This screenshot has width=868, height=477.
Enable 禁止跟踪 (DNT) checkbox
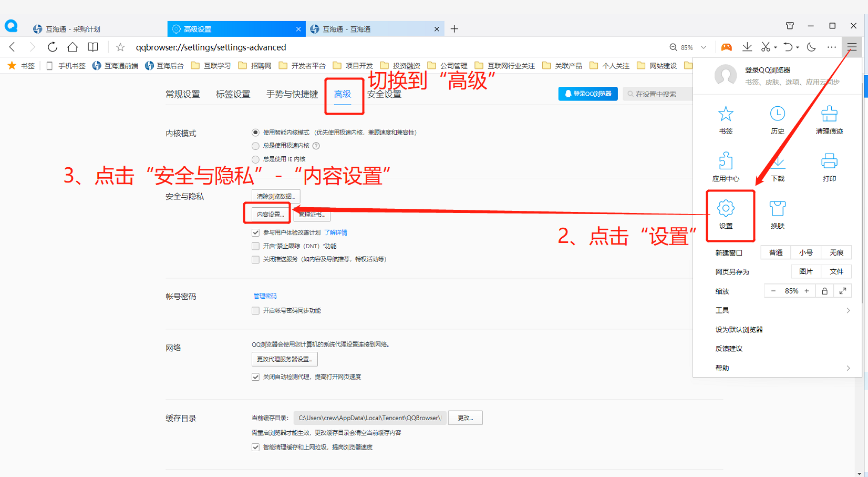(x=255, y=246)
